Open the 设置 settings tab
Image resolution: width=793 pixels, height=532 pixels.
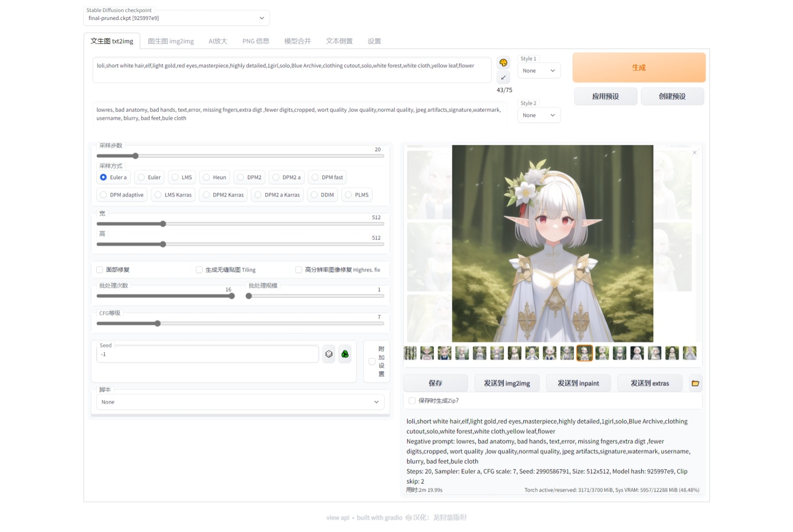(374, 41)
